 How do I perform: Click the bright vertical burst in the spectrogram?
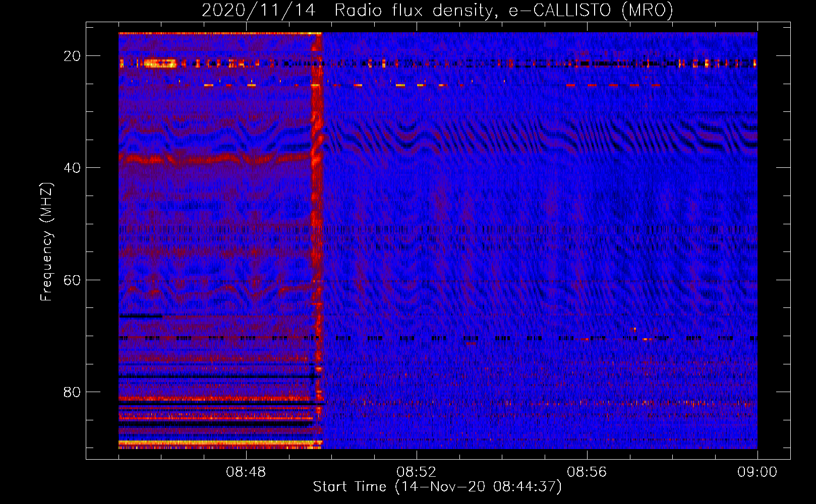tap(317, 240)
